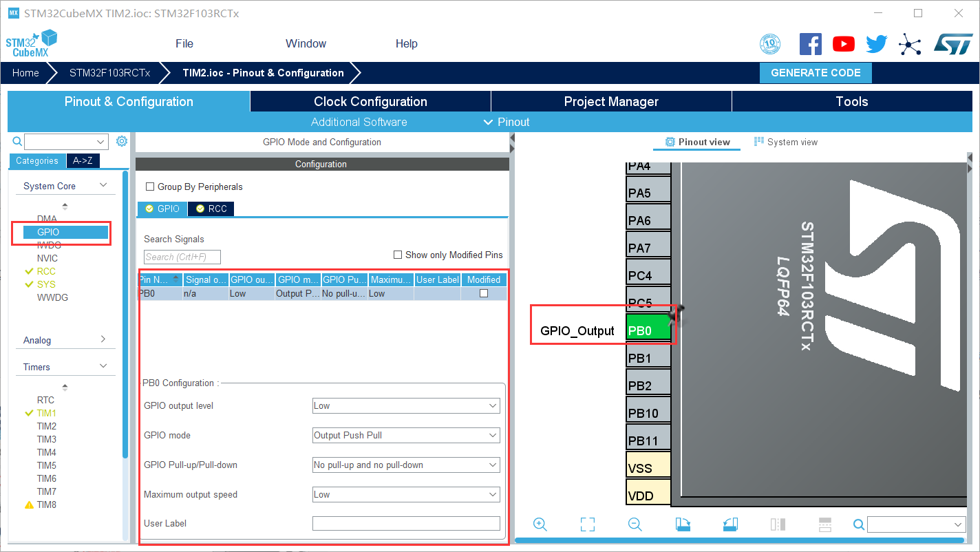Image resolution: width=980 pixels, height=552 pixels.
Task: Select the GPIO configuration tab
Action: click(x=162, y=209)
